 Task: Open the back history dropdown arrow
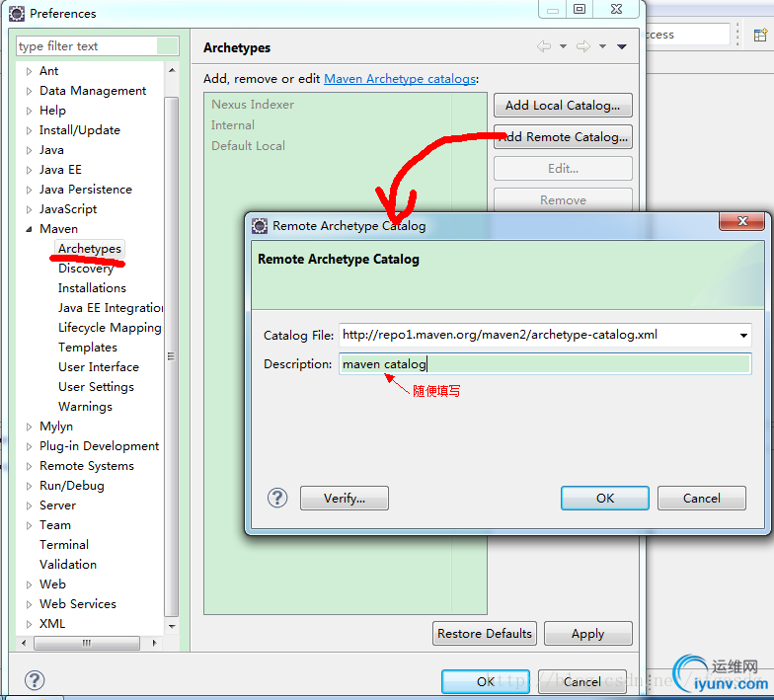(x=563, y=46)
